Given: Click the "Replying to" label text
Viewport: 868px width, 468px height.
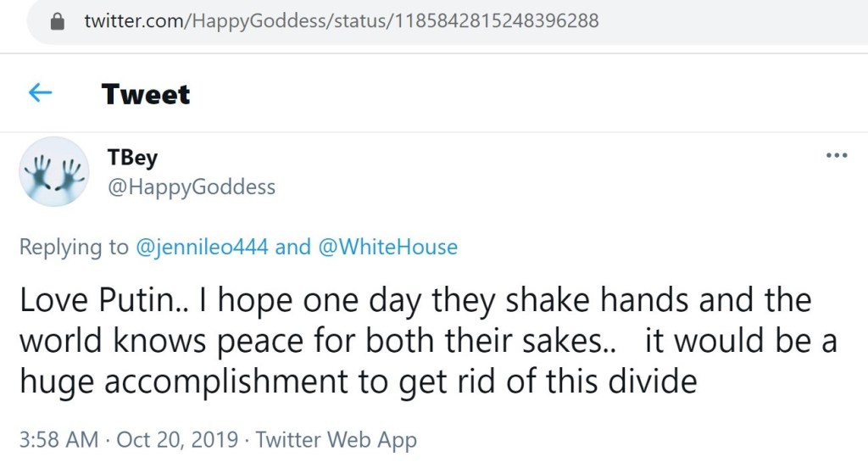Looking at the screenshot, I should pos(74,248).
